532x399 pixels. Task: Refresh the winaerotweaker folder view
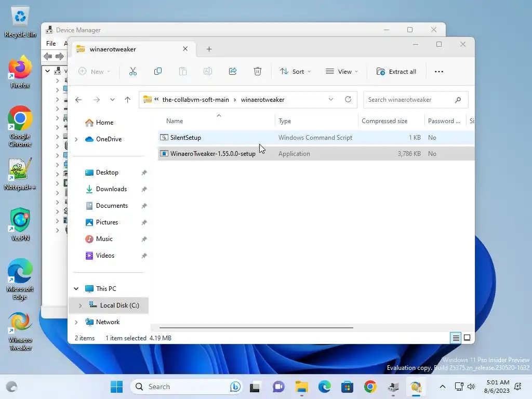click(x=348, y=99)
